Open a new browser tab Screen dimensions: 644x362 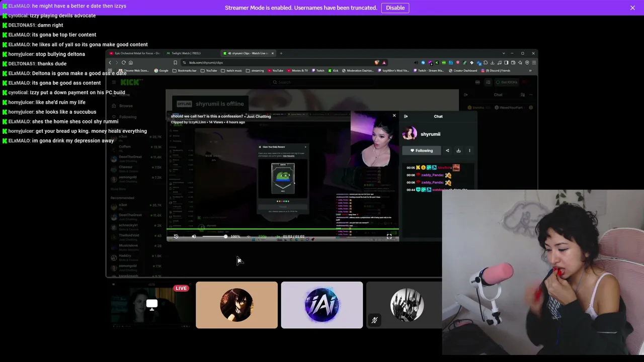281,53
